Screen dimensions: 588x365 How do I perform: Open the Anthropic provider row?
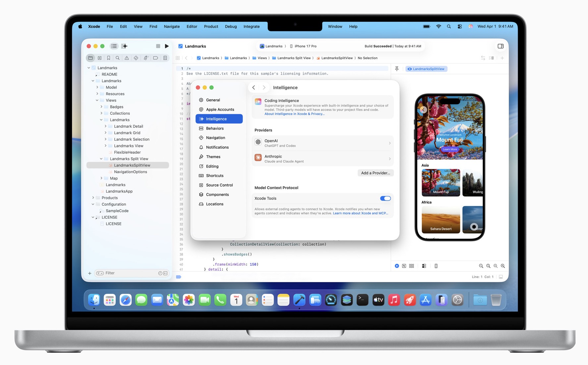pos(323,159)
